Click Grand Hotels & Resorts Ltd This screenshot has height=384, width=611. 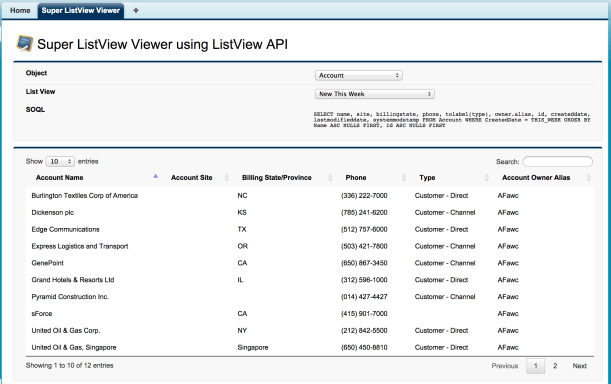click(73, 280)
